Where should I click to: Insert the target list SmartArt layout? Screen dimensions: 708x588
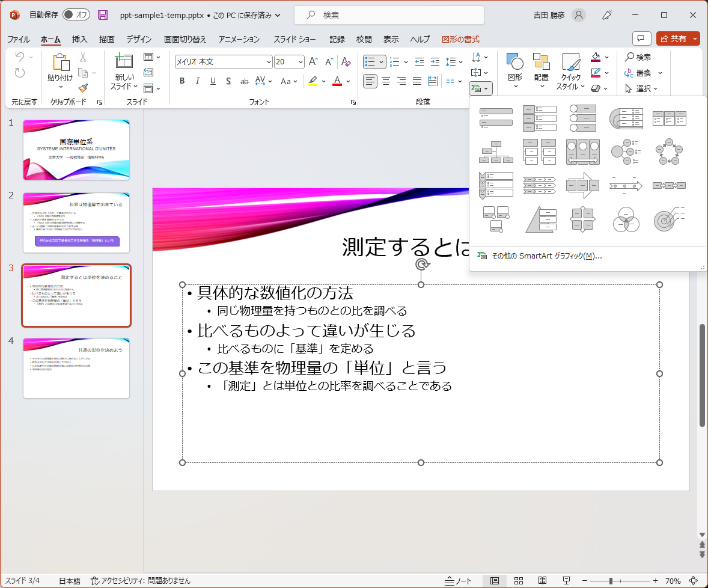(x=669, y=219)
